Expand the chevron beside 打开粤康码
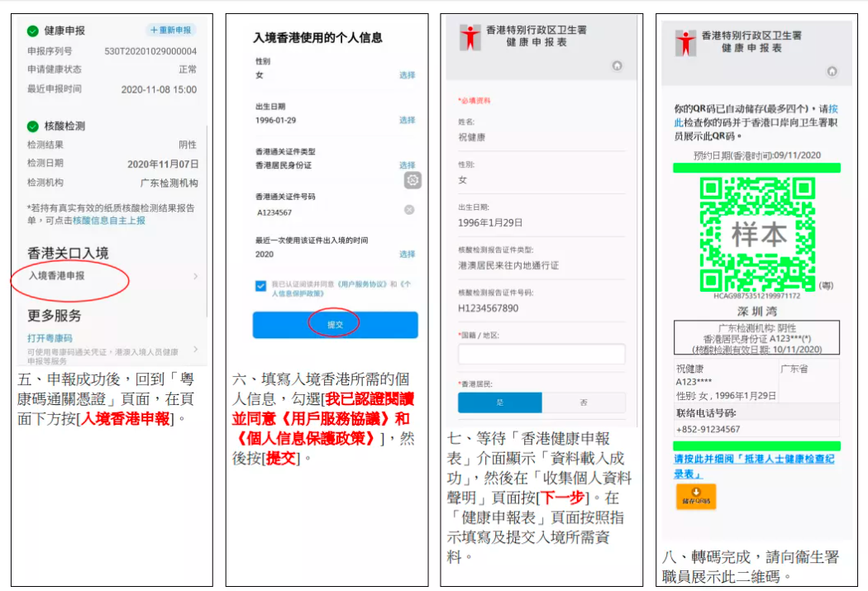The image size is (868, 591). pyautogui.click(x=195, y=349)
